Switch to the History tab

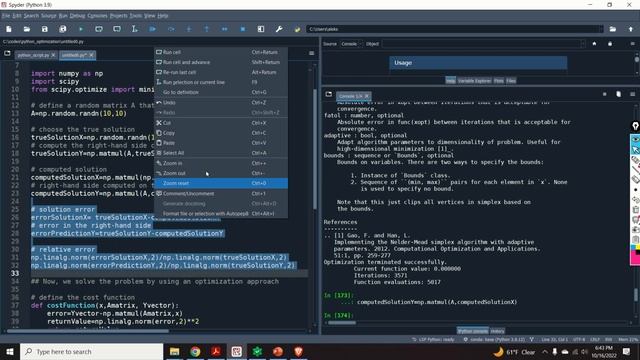(497, 331)
